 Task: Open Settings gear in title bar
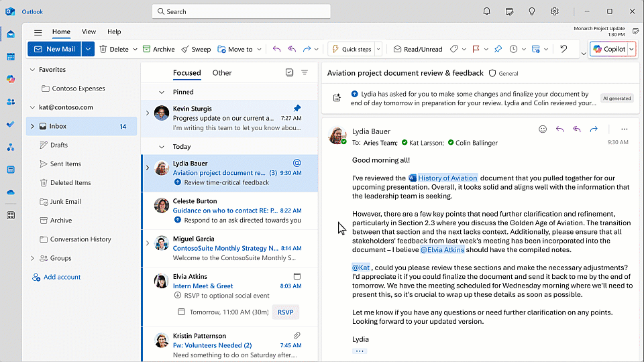[x=555, y=11]
